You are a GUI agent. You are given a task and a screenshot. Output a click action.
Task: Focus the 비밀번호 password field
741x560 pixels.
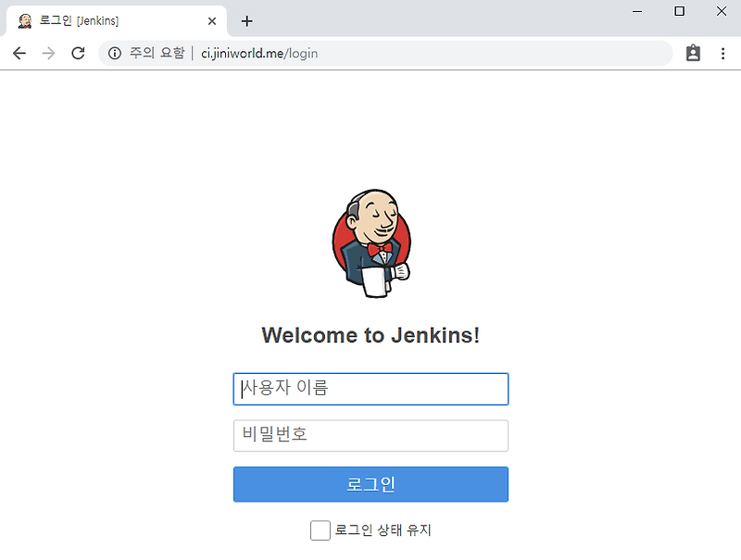point(370,435)
